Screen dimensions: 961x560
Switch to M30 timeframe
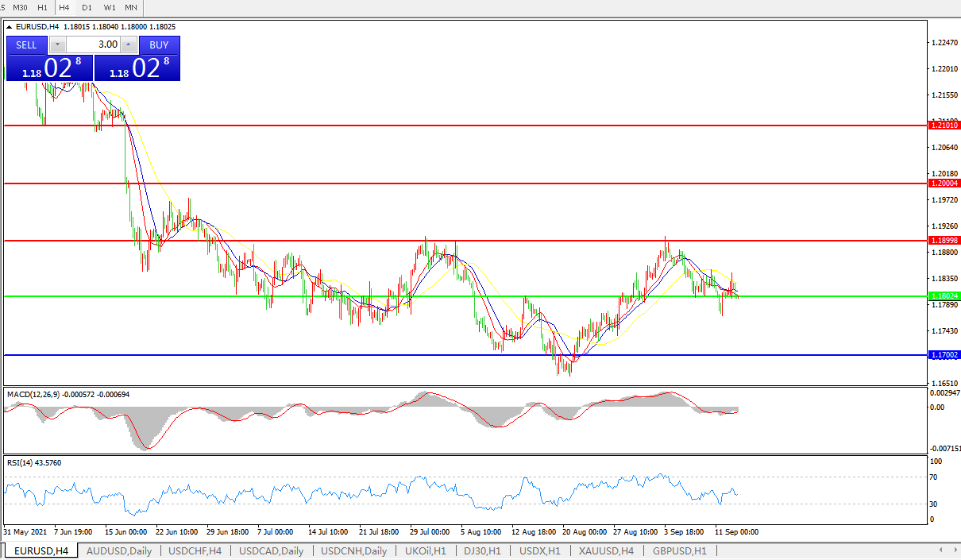(x=20, y=7)
